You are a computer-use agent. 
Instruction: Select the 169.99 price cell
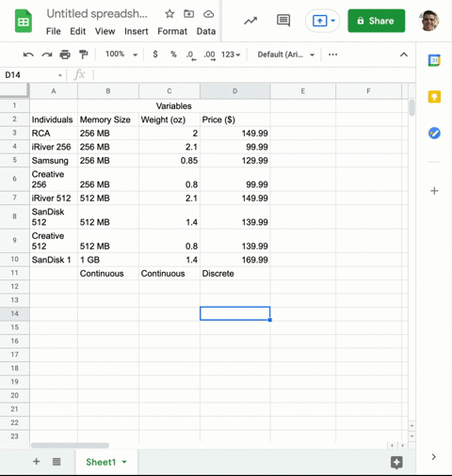pos(234,260)
